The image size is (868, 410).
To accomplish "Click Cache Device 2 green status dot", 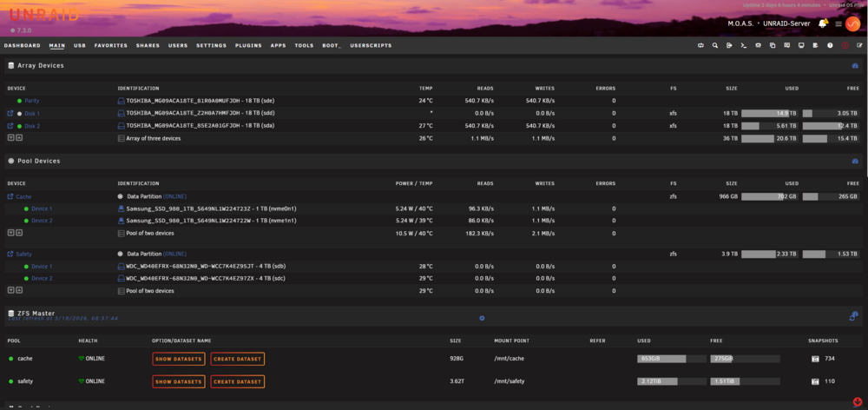I will coord(25,221).
